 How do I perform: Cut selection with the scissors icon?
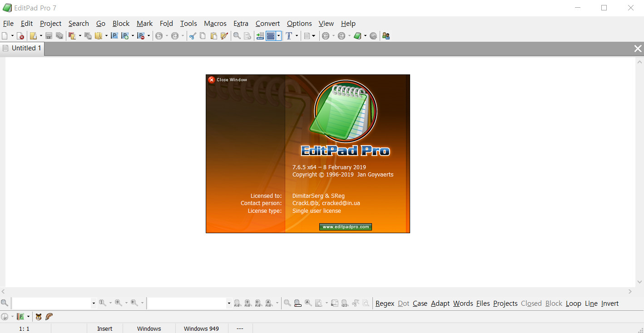click(193, 36)
